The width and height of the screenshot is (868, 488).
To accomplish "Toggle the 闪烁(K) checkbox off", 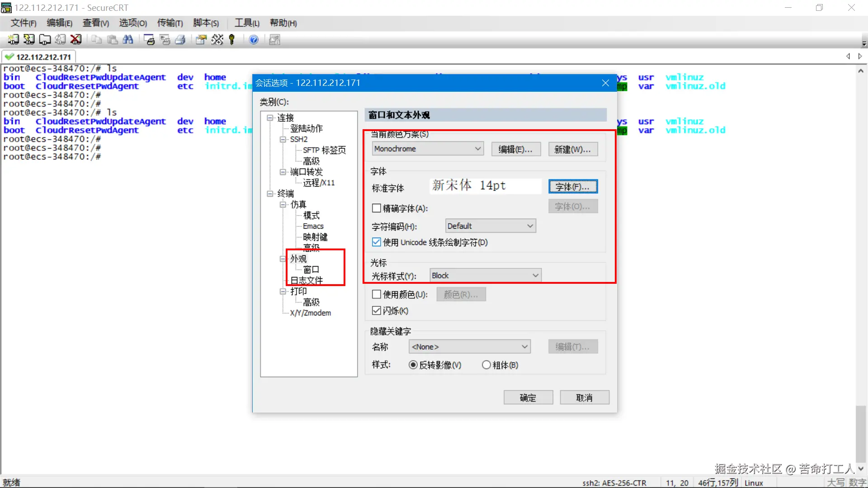I will pos(377,310).
